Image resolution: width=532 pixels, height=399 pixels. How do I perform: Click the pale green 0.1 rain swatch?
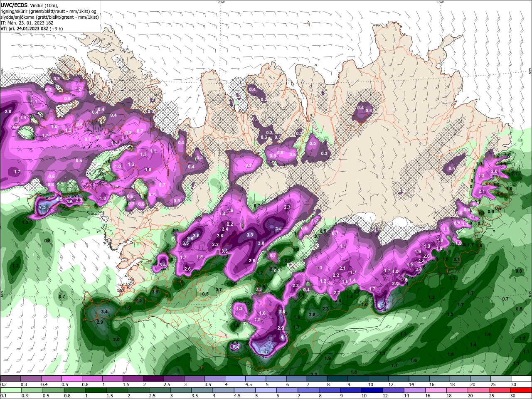point(11,390)
